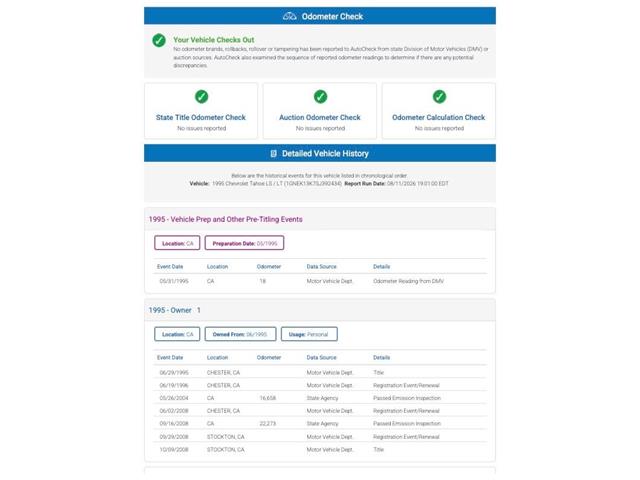Click the Usage Personal badge

click(309, 334)
